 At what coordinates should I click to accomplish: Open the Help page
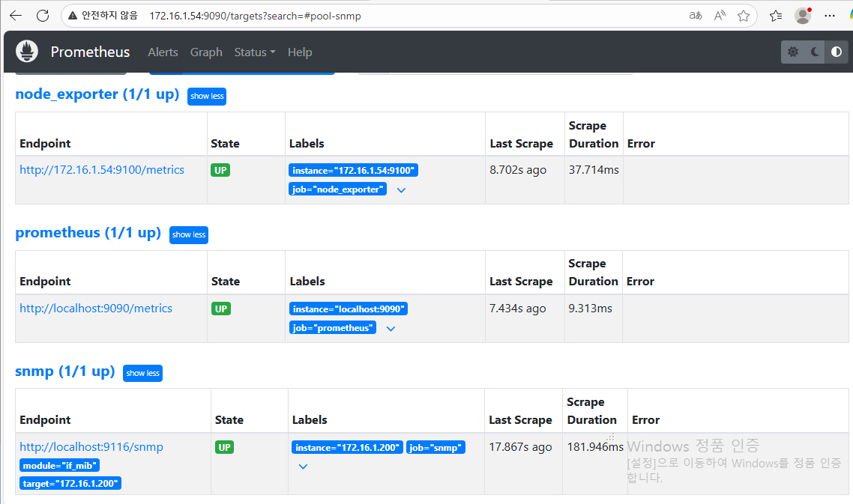coord(300,52)
